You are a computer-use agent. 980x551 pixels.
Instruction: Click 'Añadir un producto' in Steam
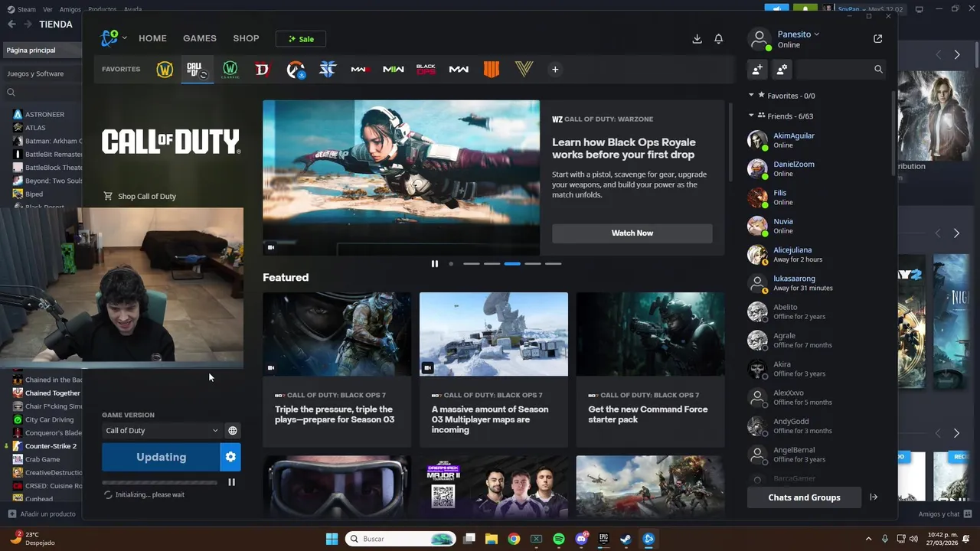[41, 514]
